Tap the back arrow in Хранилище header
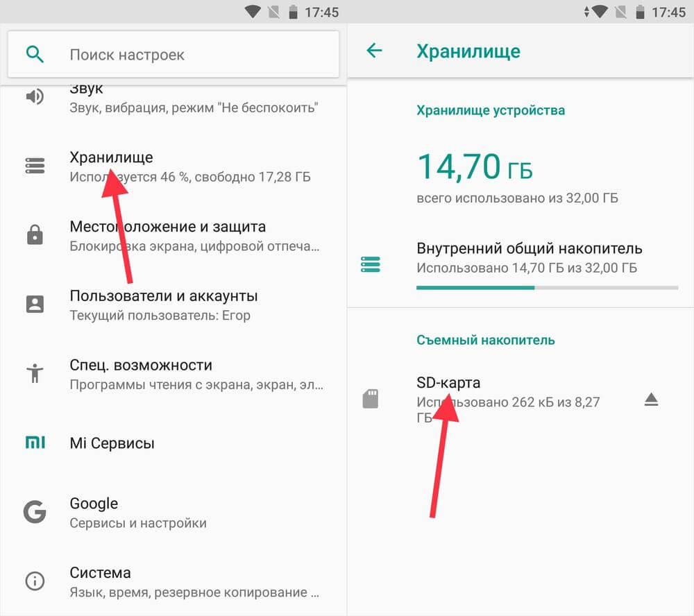694x616 pixels. pyautogui.click(x=375, y=51)
